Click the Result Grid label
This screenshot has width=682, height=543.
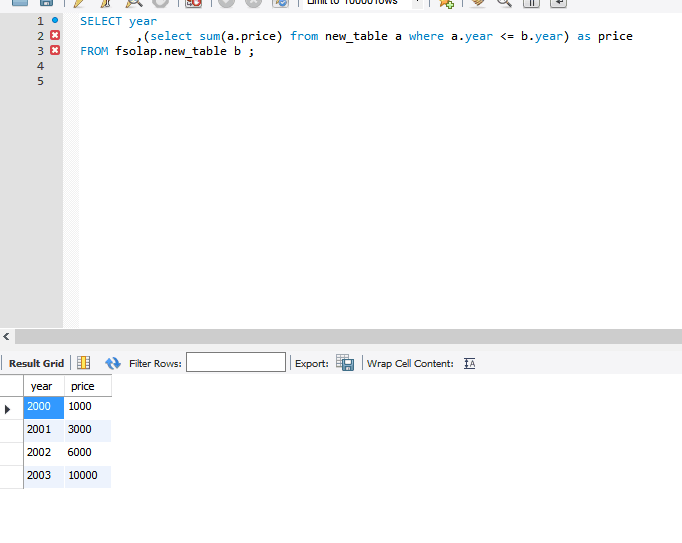pos(36,363)
